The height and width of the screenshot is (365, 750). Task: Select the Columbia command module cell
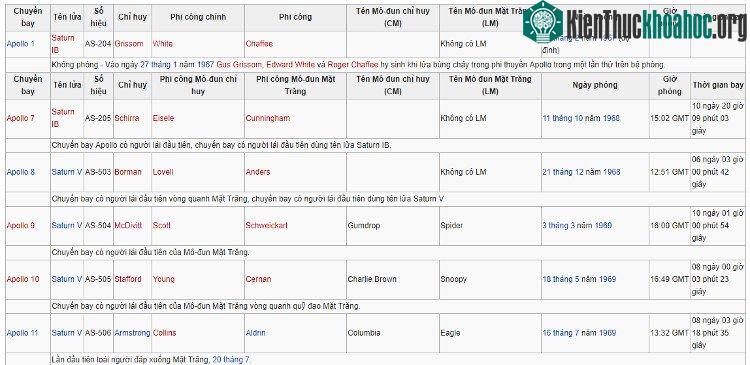pyautogui.click(x=393, y=333)
